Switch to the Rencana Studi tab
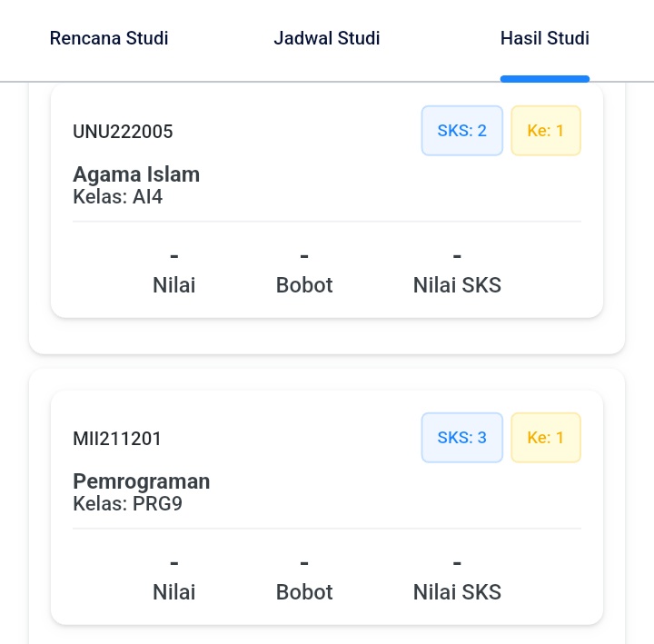The height and width of the screenshot is (644, 654). tap(109, 38)
